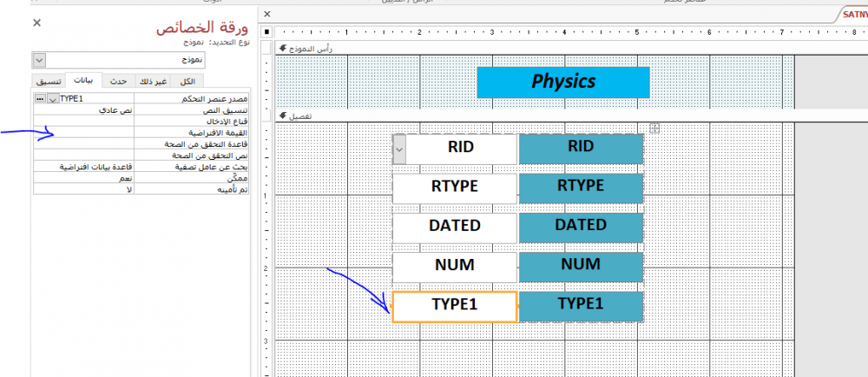Image resolution: width=868 pixels, height=377 pixels.
Task: Click the نعم value of ممكّن
Action: [x=83, y=178]
